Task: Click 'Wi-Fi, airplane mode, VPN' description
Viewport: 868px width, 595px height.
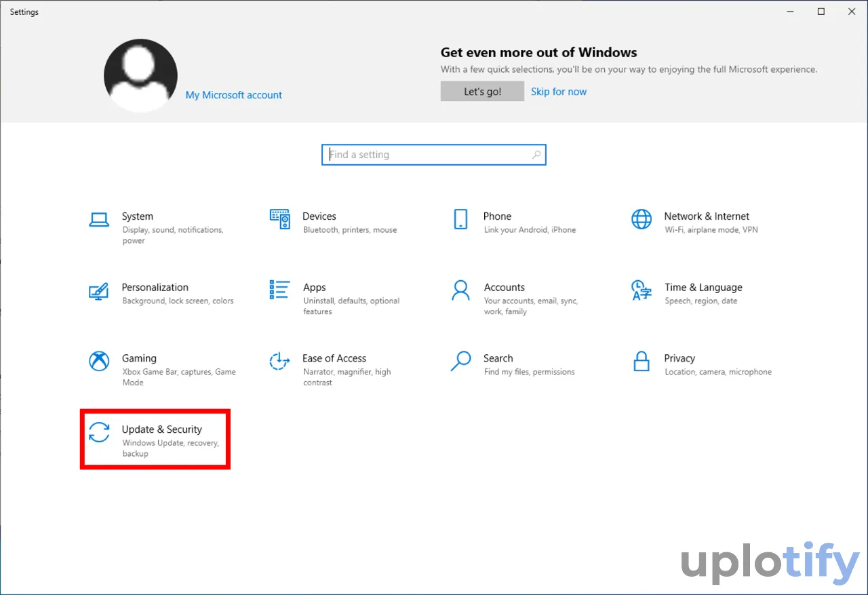Action: click(x=711, y=230)
